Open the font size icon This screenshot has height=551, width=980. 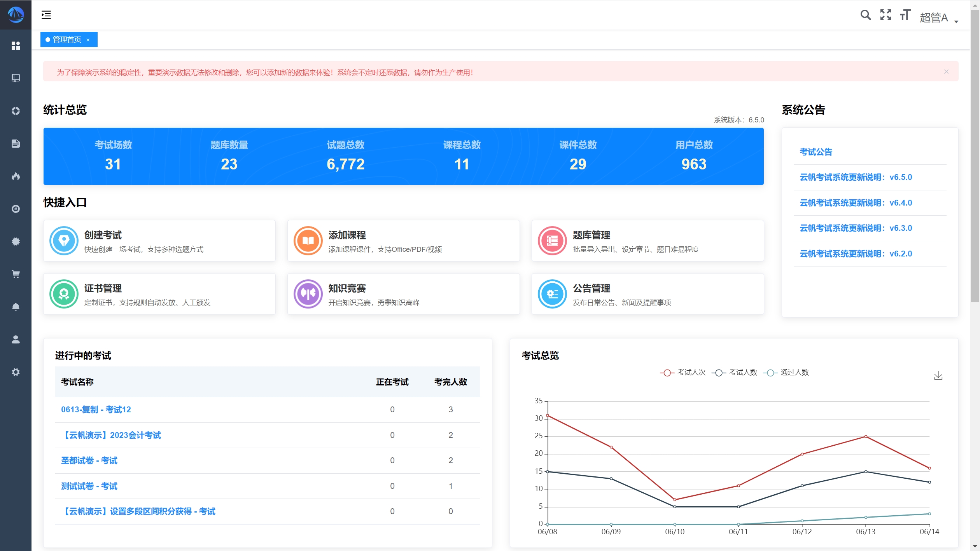click(x=905, y=15)
